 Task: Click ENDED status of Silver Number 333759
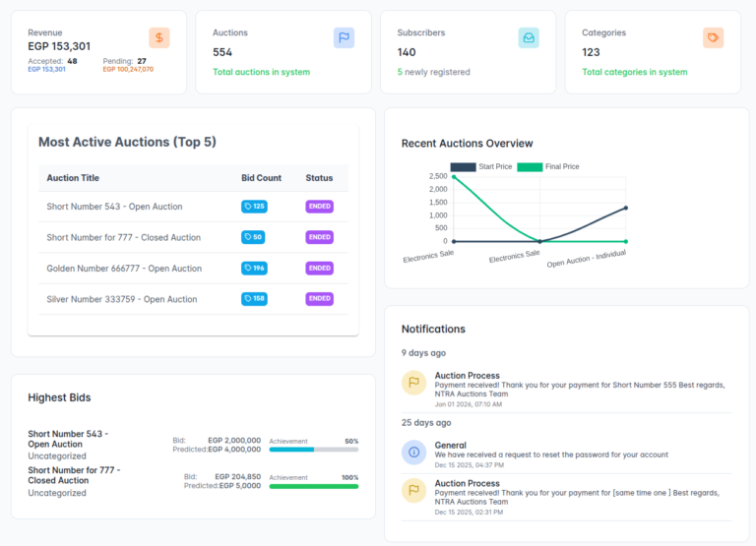pos(319,299)
